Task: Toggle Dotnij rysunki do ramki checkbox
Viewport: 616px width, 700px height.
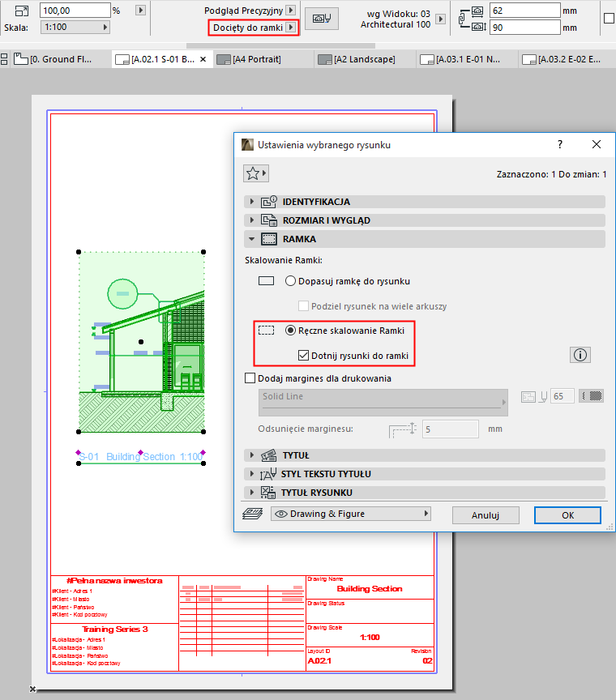Action: 303,356
